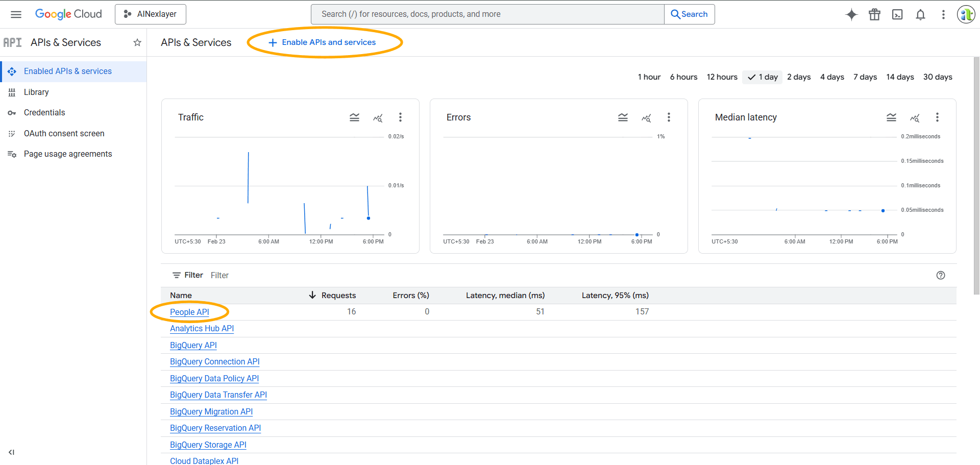Screen dimensions: 980x465
Task: Open the Traffic chart overflow menu icon
Action: pos(401,117)
